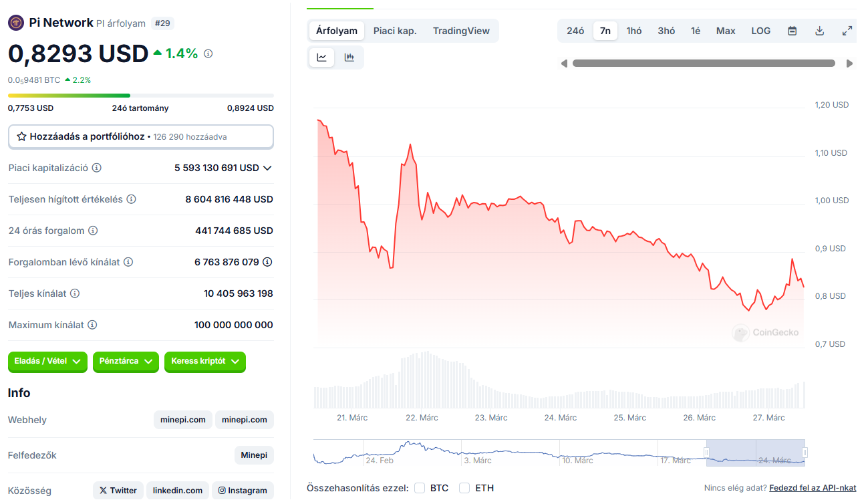
Task: Select the line chart view icon
Action: (321, 57)
